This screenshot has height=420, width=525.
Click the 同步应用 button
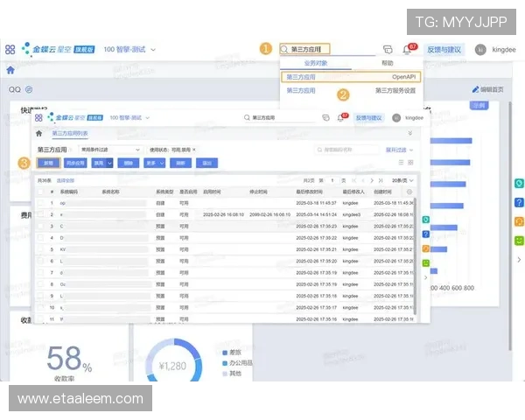75,163
